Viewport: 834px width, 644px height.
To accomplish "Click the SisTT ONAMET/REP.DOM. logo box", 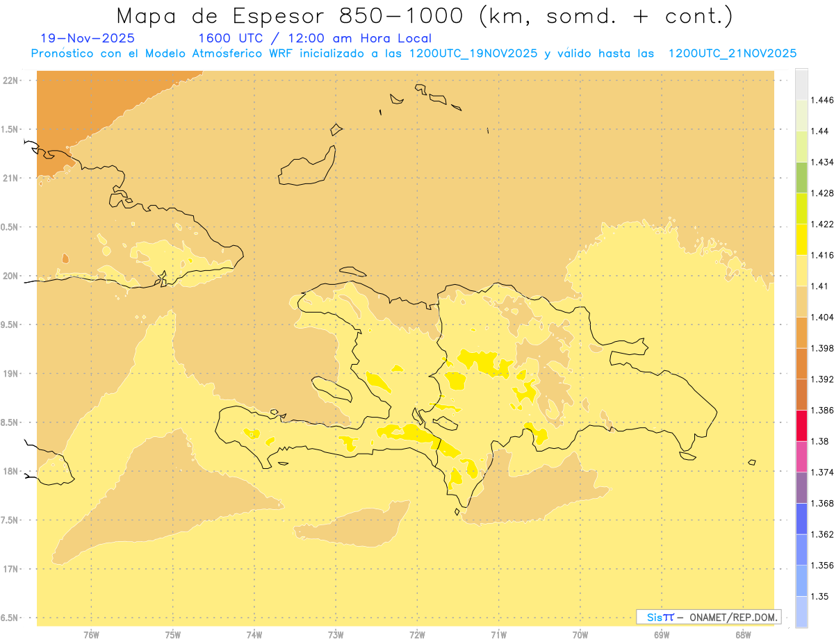I will pyautogui.click(x=709, y=617).
